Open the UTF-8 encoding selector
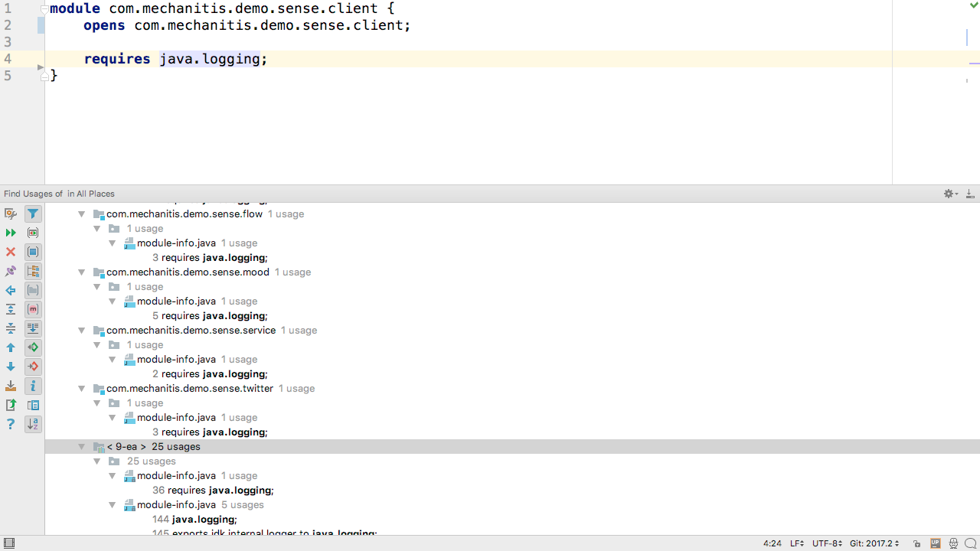980x551 pixels. click(x=827, y=543)
